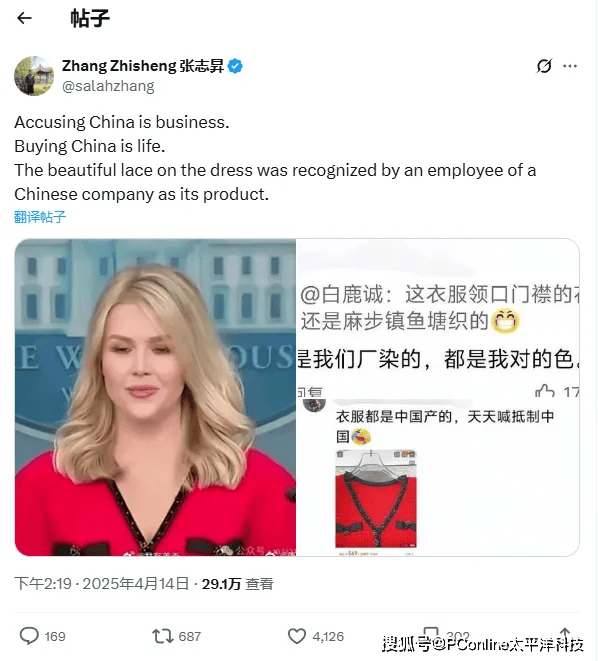Image resolution: width=598 pixels, height=661 pixels.
Task: Repost via the retweet arrows icon
Action: (163, 636)
